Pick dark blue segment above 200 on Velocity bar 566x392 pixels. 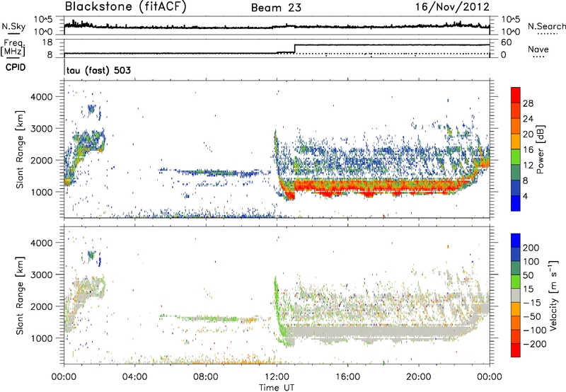tap(516, 241)
